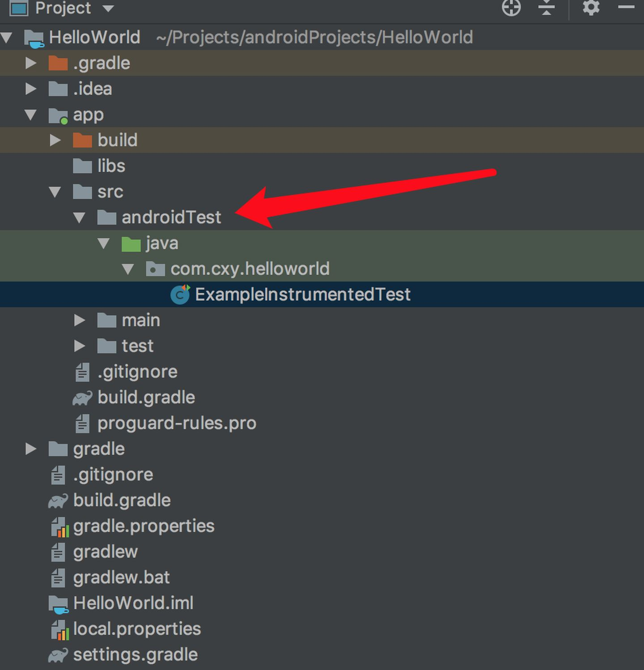This screenshot has height=670, width=644.
Task: Click the gradle.properties file icon
Action: coord(59,527)
